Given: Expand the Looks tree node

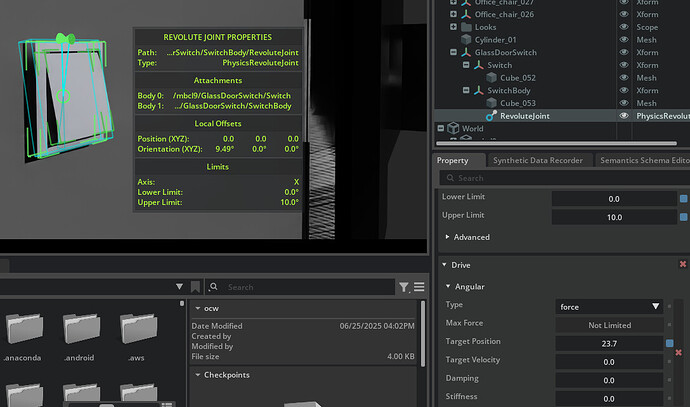Looking at the screenshot, I should pos(453,27).
